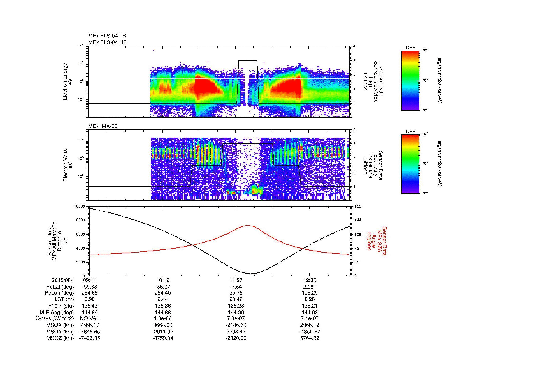Click the flag plateau at value 3 in the ELS panel
The image size is (555, 392).
point(248,60)
